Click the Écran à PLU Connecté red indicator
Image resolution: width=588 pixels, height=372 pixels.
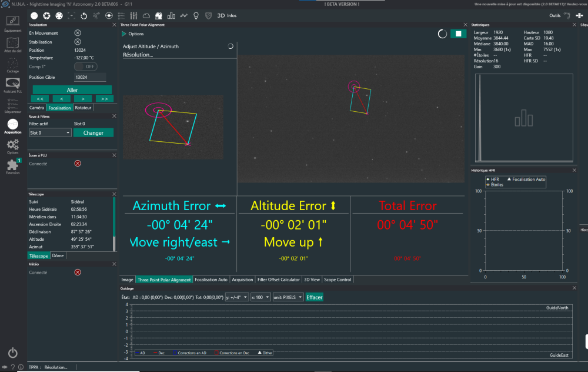[78, 163]
